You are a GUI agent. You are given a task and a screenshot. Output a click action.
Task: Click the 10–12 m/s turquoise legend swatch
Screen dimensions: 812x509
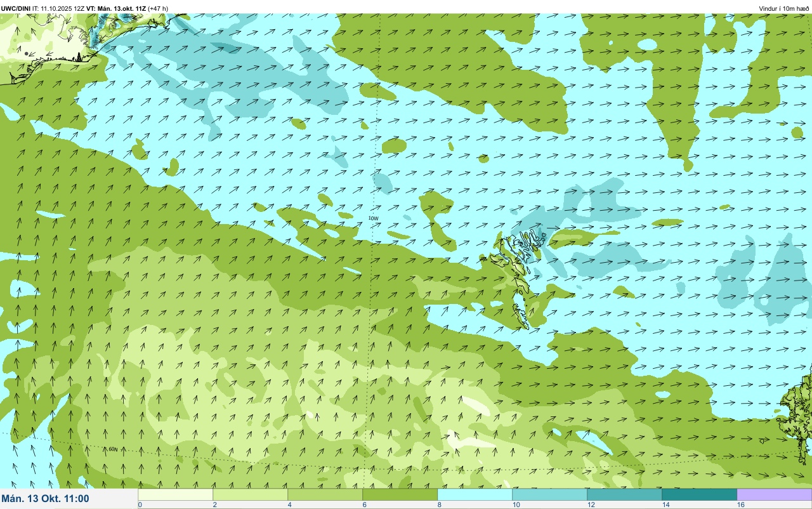[550, 494]
